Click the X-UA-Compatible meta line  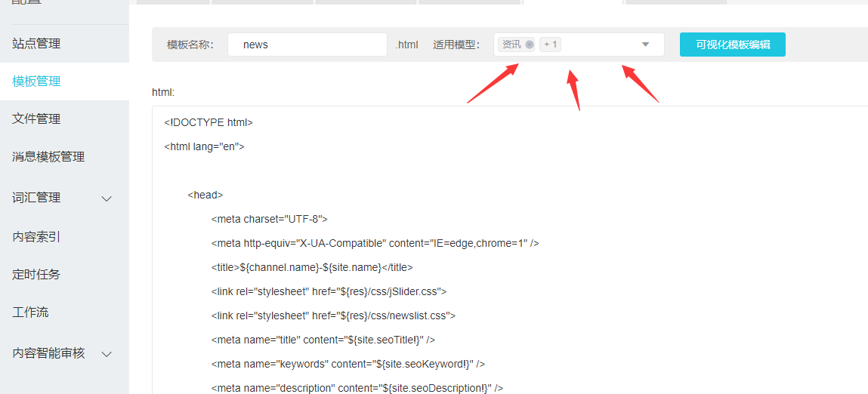pos(375,243)
